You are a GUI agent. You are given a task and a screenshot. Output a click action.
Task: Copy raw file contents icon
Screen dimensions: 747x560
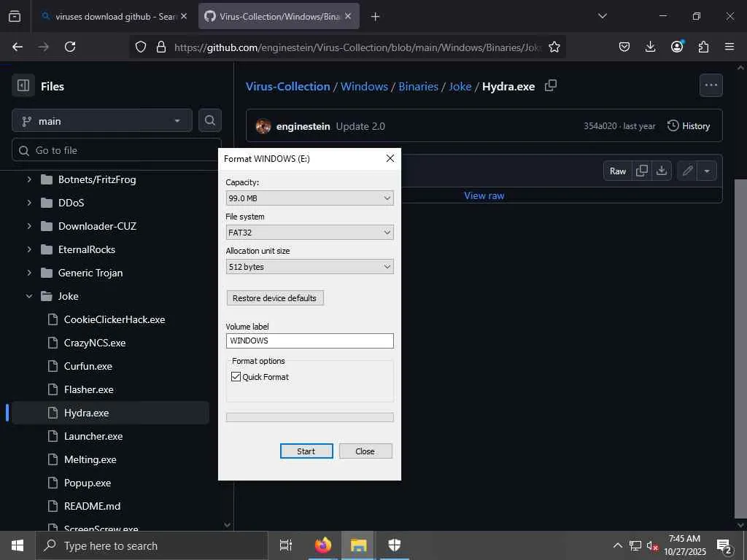point(642,171)
